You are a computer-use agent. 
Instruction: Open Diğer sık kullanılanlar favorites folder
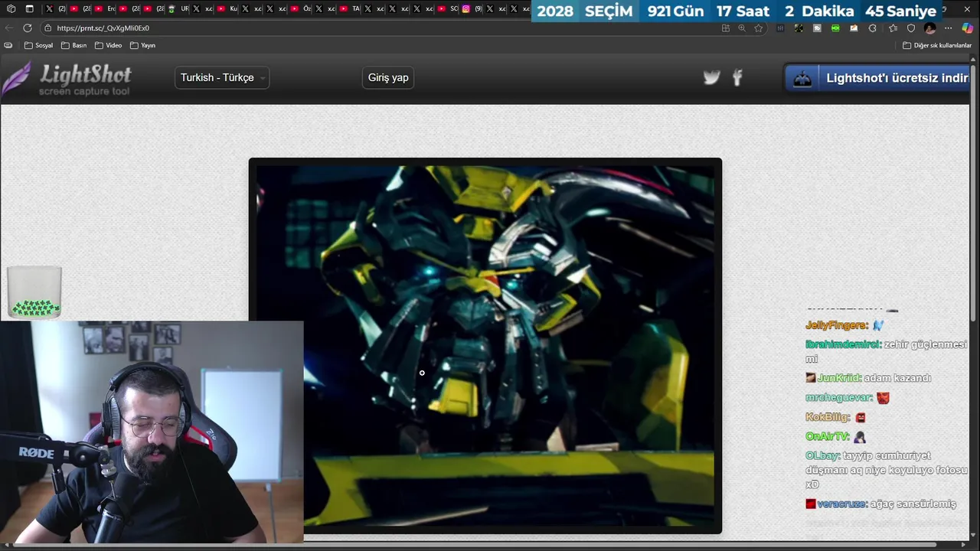coord(937,45)
